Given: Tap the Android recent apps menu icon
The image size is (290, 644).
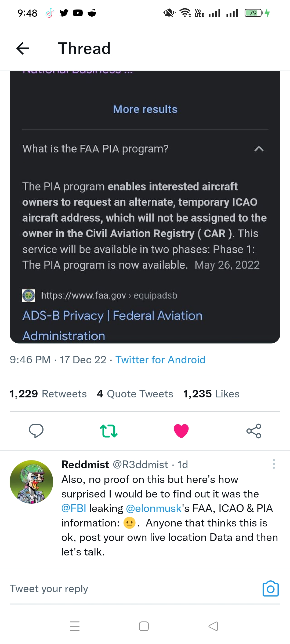Looking at the screenshot, I should click(x=75, y=626).
